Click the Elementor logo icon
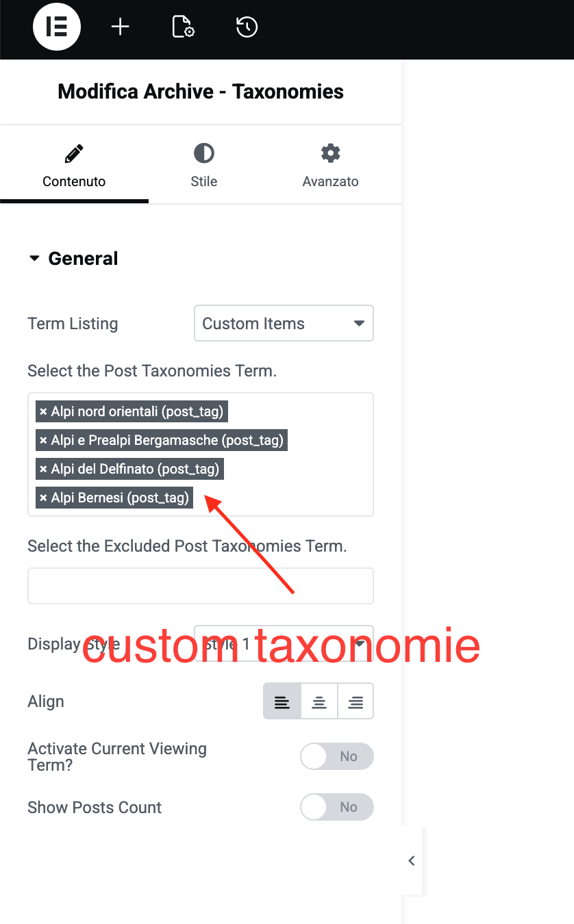The width and height of the screenshot is (574, 924). 57,27
